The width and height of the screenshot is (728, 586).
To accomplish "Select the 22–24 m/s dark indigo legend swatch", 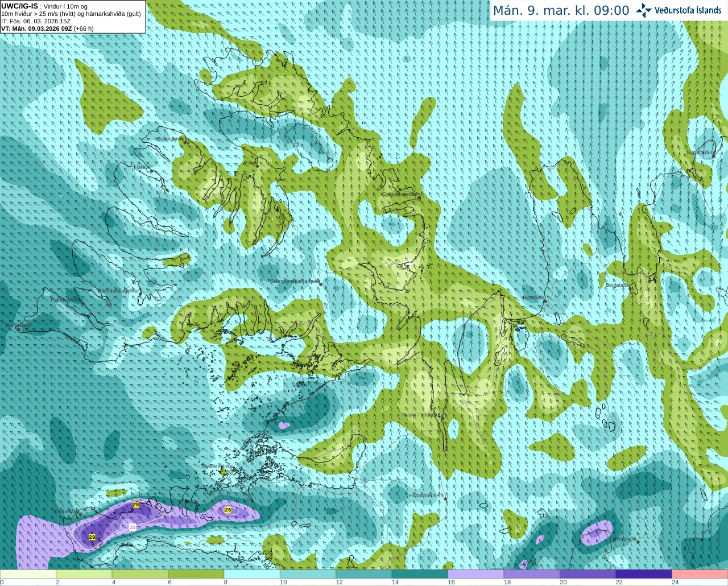I will [644, 573].
